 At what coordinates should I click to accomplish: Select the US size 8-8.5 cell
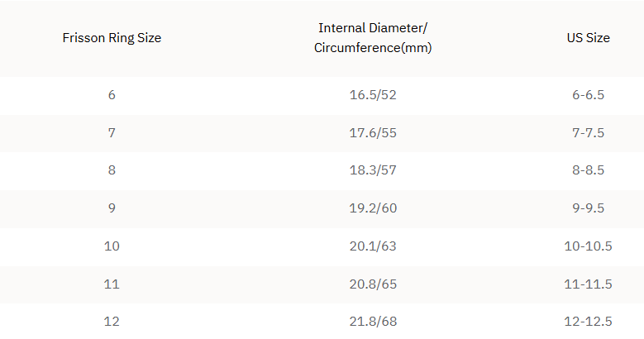click(x=588, y=170)
